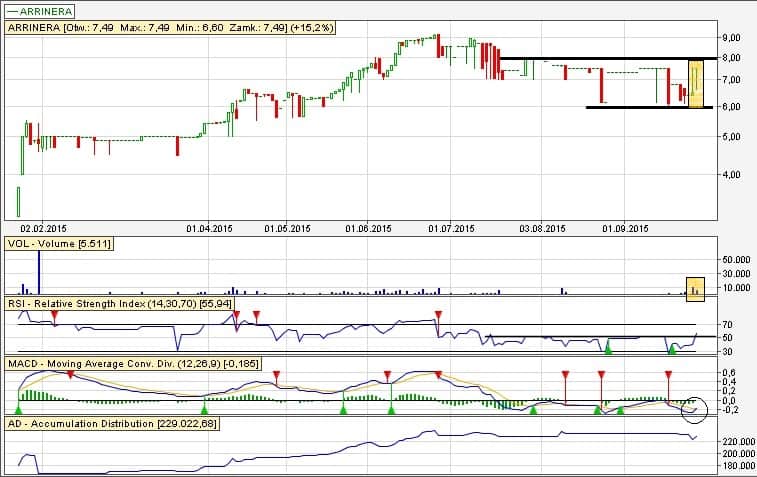Click the 9,00 price axis label
Screen dimensions: 757x477
pos(731,37)
